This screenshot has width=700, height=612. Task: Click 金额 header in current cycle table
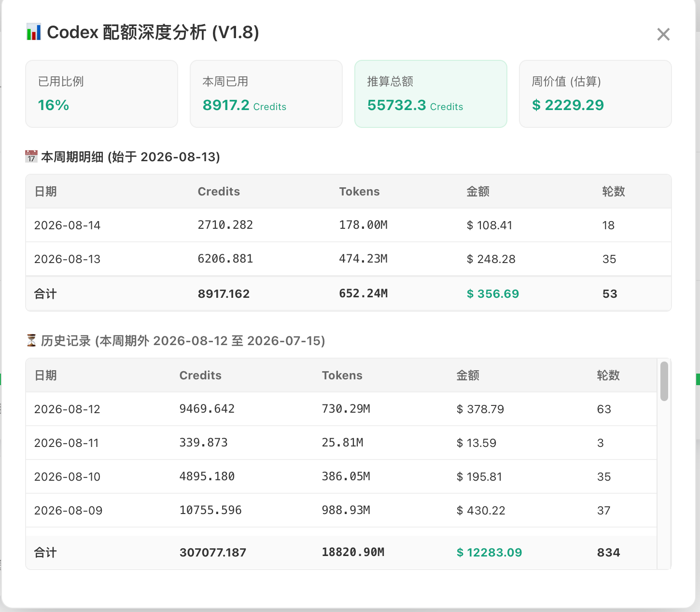(x=478, y=192)
